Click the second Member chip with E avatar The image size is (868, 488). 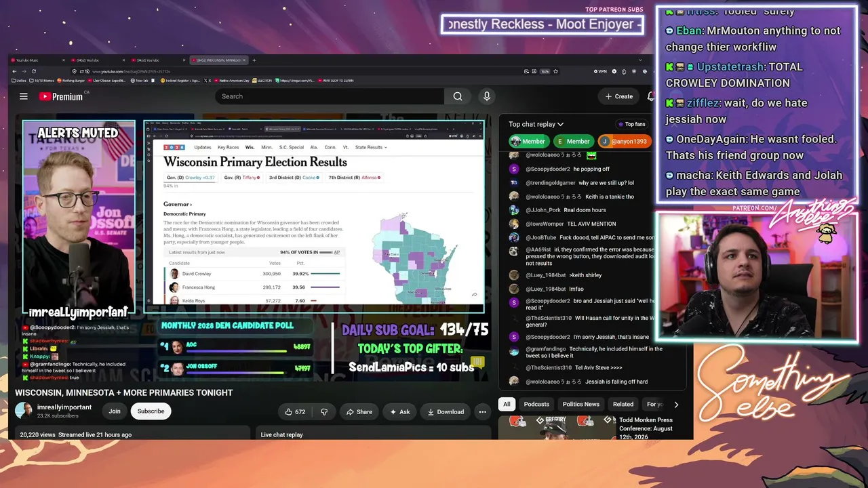(573, 141)
